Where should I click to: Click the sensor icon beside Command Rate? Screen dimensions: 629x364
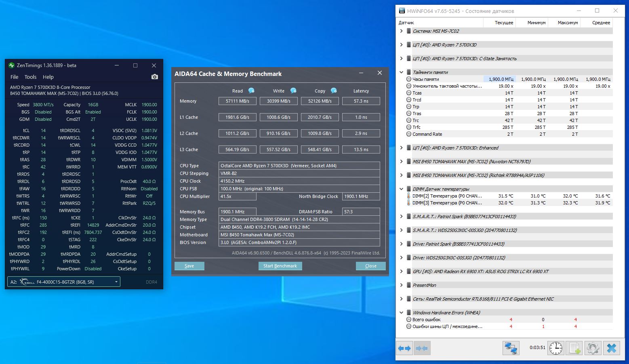click(409, 134)
